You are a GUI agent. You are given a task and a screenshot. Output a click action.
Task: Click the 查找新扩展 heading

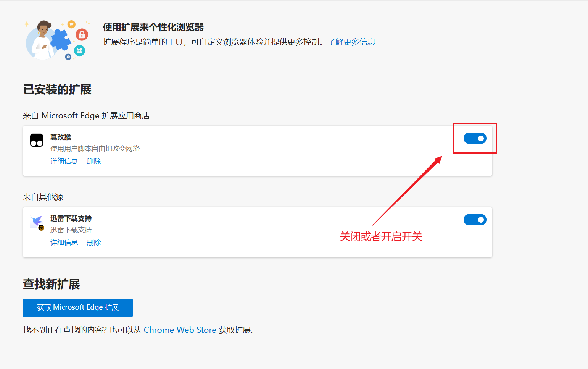(52, 284)
